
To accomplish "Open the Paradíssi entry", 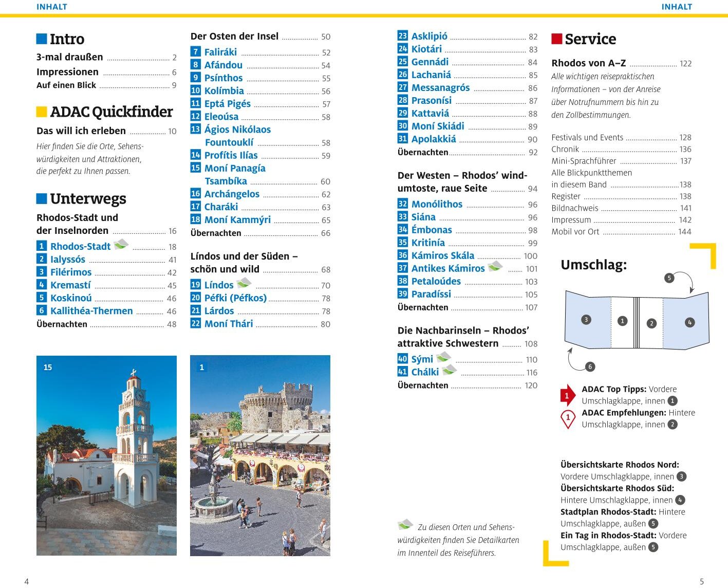I will [x=468, y=295].
